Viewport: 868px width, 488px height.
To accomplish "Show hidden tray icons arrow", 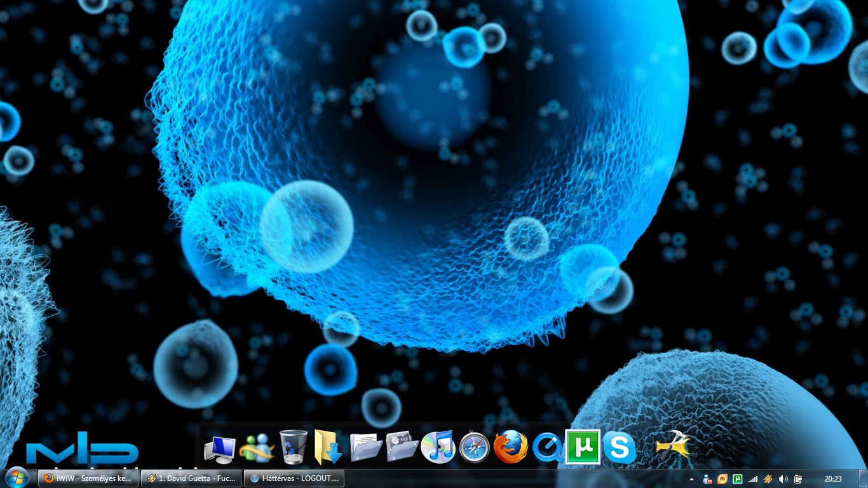I will coord(692,478).
